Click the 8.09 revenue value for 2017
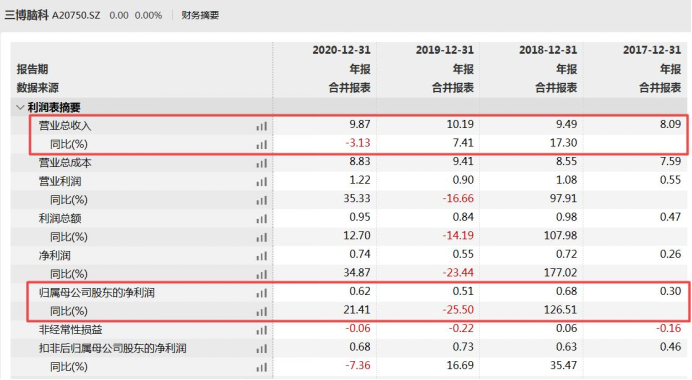This screenshot has height=380, width=692. click(x=670, y=124)
